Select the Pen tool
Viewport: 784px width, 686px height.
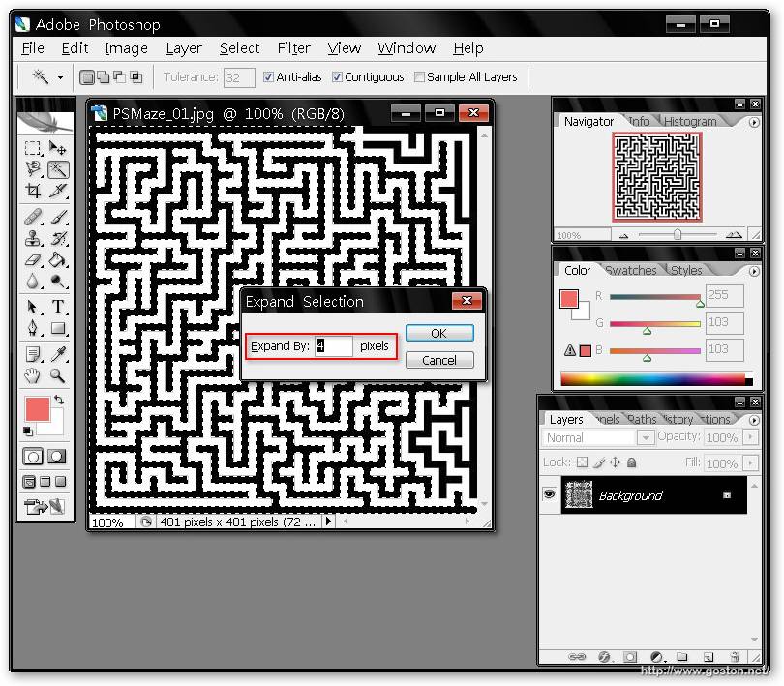coord(33,328)
